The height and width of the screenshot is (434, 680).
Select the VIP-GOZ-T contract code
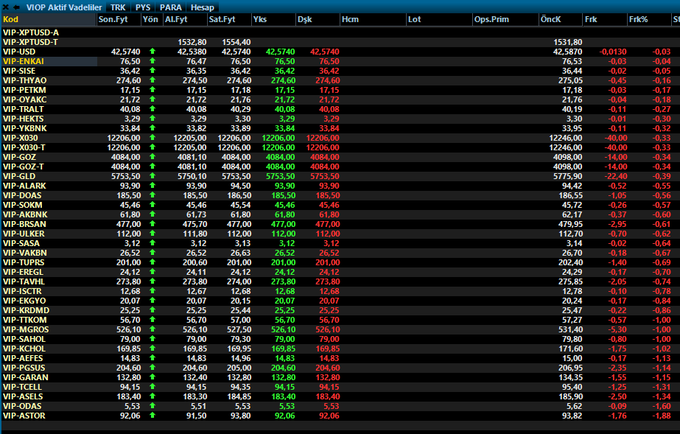[23, 166]
